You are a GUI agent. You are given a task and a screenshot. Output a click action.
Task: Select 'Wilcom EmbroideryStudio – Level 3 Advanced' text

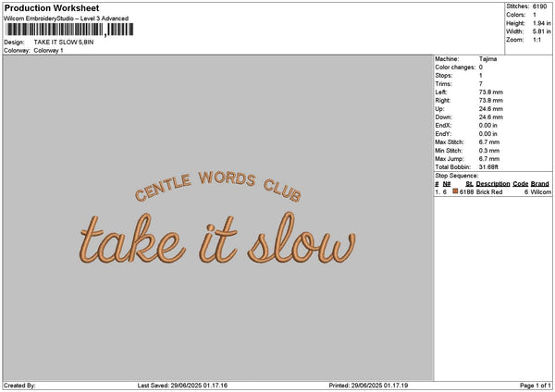pyautogui.click(x=67, y=18)
